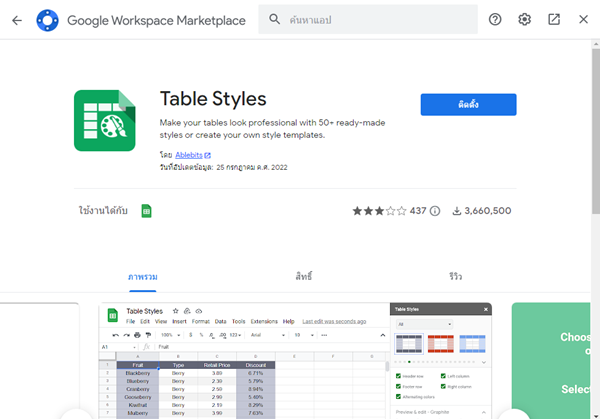The height and width of the screenshot is (419, 600).
Task: Click the search magnifier icon
Action: click(x=274, y=19)
